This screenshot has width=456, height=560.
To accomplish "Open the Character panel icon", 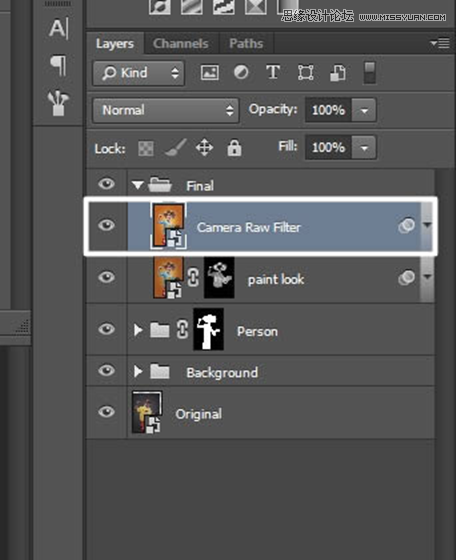I will coord(58,28).
